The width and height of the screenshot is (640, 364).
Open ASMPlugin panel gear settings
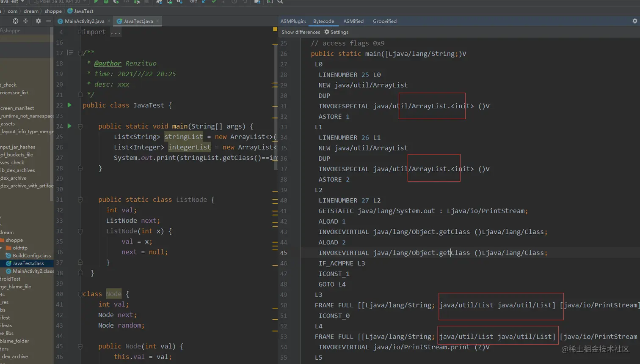pos(634,21)
